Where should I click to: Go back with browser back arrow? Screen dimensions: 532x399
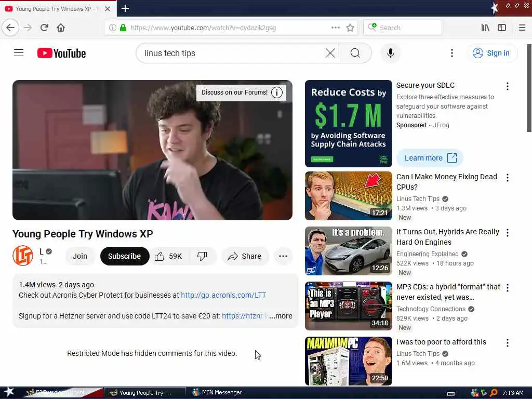[10, 28]
